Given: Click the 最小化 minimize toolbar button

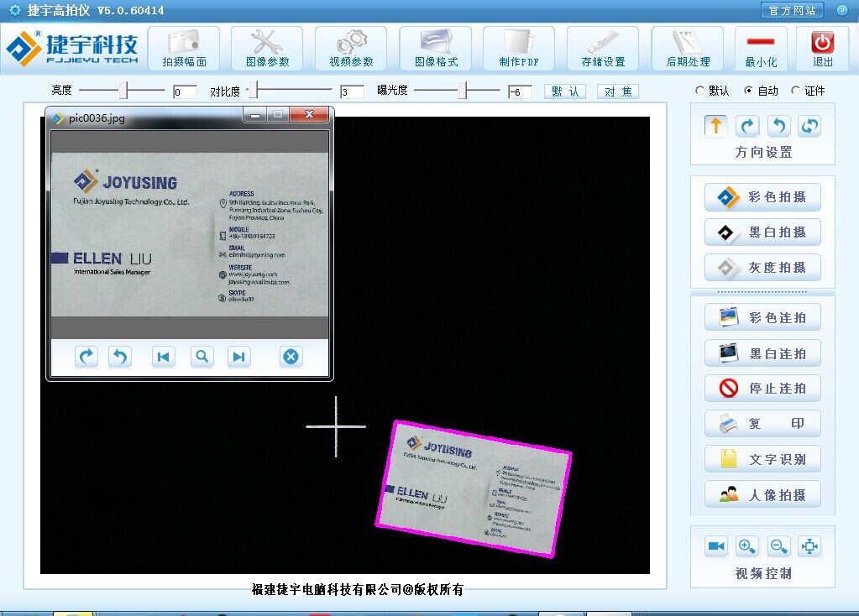Looking at the screenshot, I should pyautogui.click(x=761, y=49).
